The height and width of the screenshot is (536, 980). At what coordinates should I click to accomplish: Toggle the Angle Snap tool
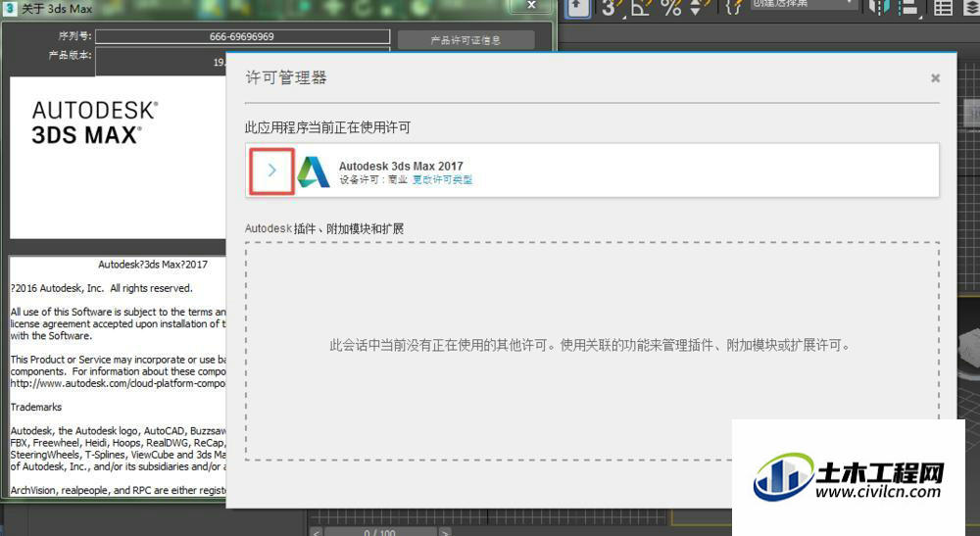tap(641, 8)
